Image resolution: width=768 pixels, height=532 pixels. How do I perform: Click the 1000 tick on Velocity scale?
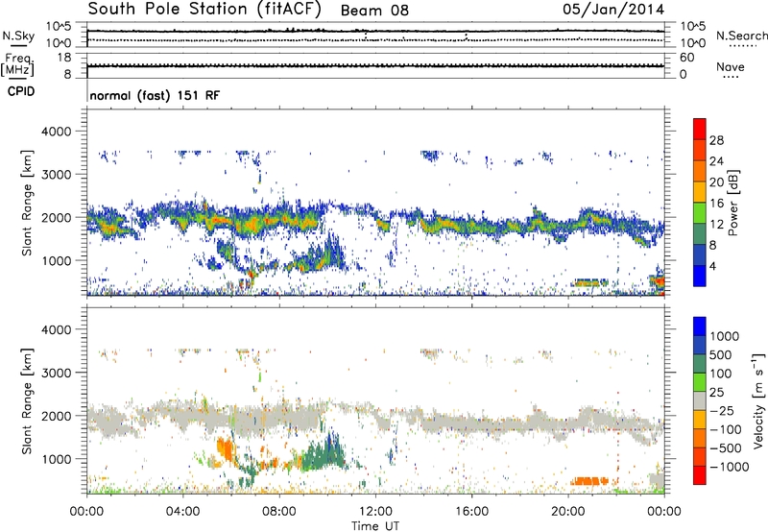tap(725, 336)
